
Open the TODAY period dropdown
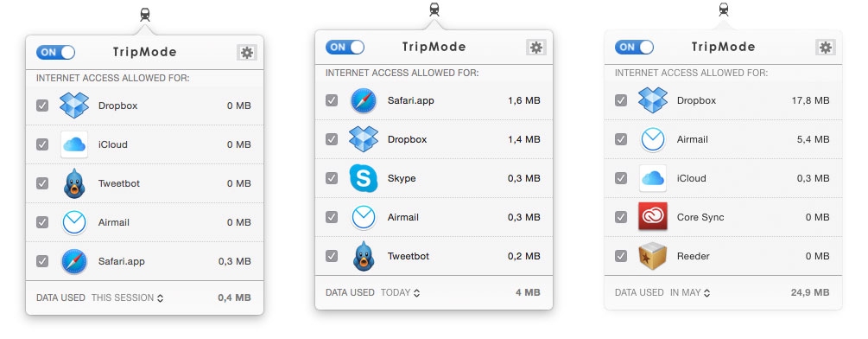point(400,292)
